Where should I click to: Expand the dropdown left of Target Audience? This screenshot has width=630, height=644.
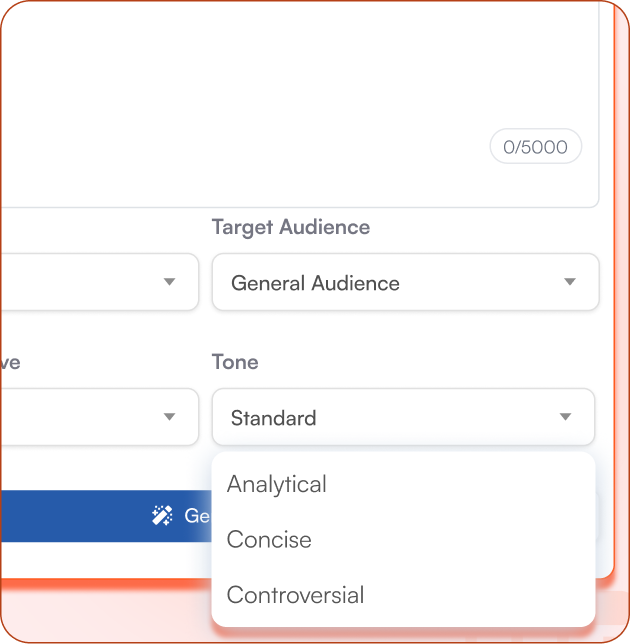[x=169, y=282]
